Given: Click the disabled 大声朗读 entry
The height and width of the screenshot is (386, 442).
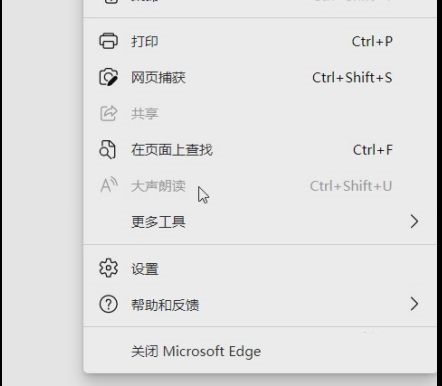Looking at the screenshot, I should [260, 186].
